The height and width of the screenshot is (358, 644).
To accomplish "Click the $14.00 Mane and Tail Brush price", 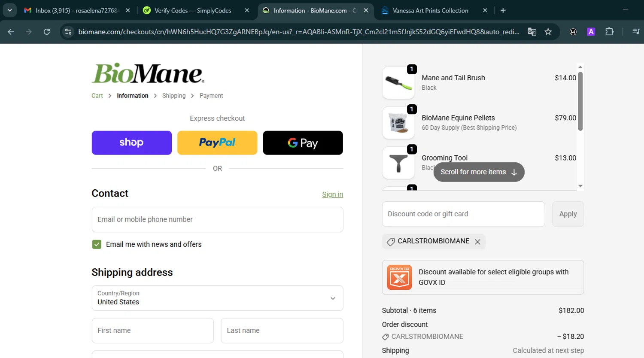I will coord(565,78).
